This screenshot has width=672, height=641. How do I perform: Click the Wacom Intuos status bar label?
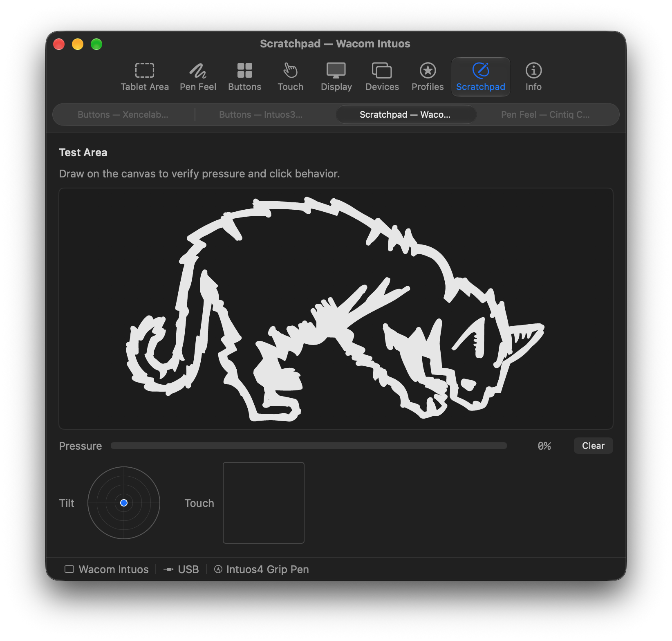(114, 569)
